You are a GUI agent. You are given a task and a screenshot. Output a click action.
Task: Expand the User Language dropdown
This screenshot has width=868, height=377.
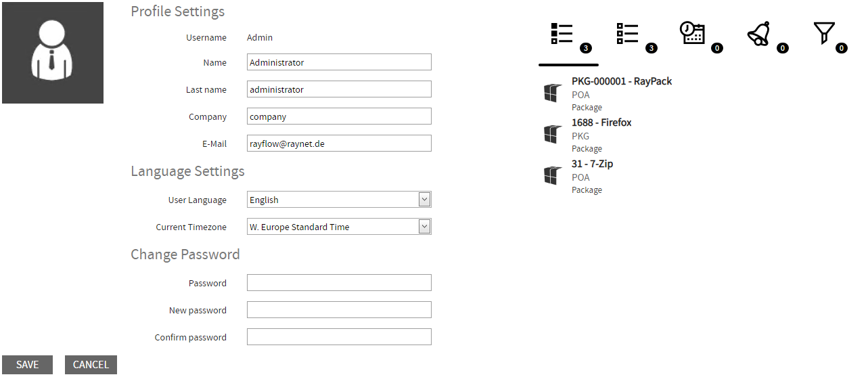click(339, 200)
